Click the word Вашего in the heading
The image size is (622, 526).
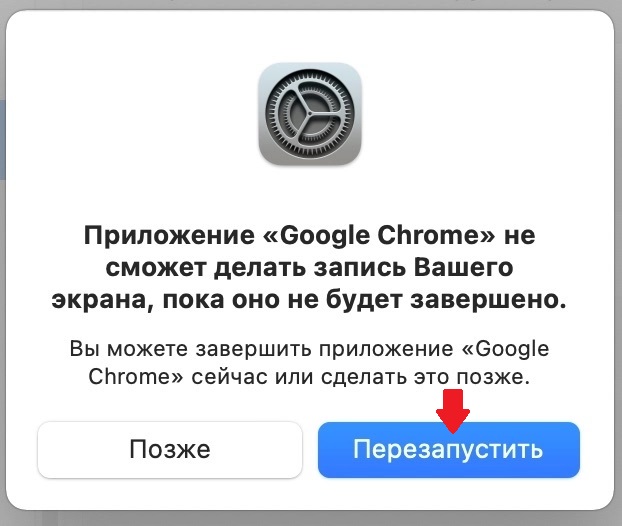click(x=463, y=267)
